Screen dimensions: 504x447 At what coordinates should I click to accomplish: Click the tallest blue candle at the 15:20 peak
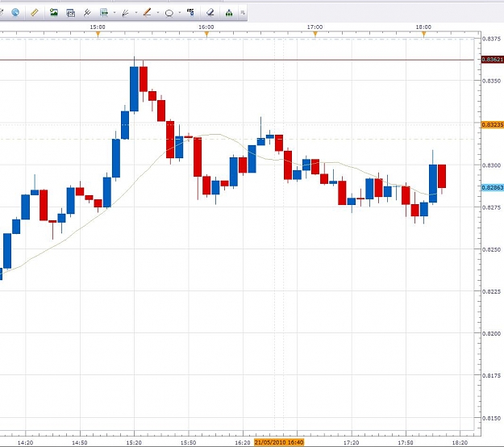[134, 89]
